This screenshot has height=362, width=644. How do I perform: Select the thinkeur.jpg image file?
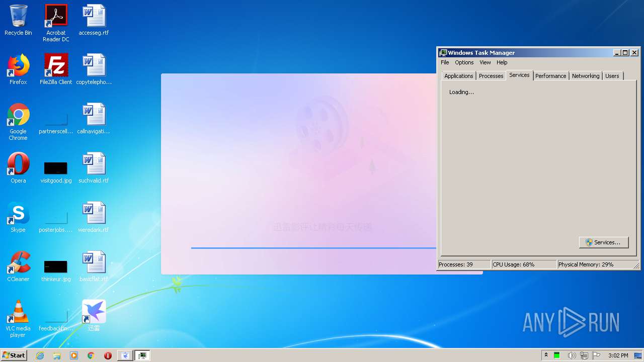point(56,270)
